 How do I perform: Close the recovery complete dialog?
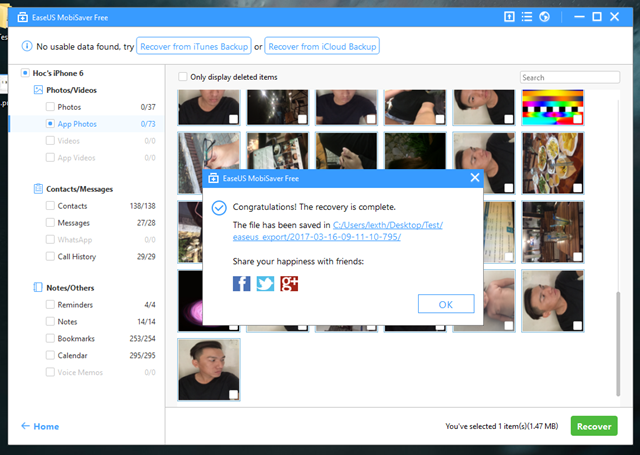pos(475,178)
